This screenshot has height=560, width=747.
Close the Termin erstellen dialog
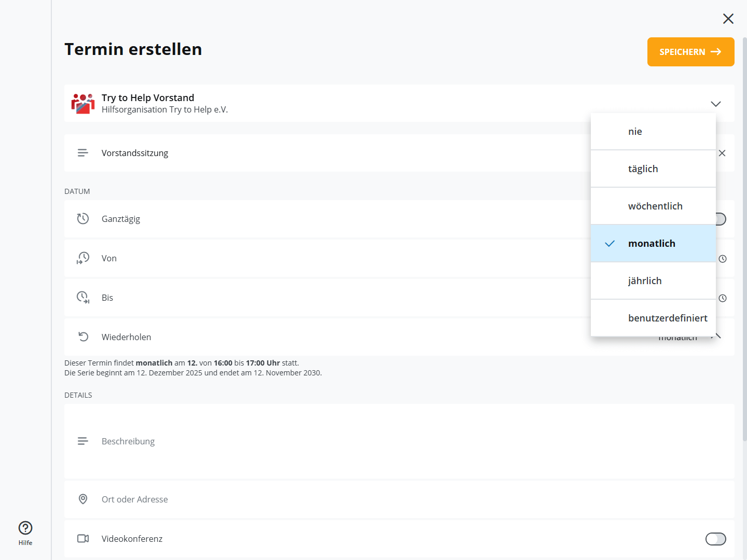[728, 19]
